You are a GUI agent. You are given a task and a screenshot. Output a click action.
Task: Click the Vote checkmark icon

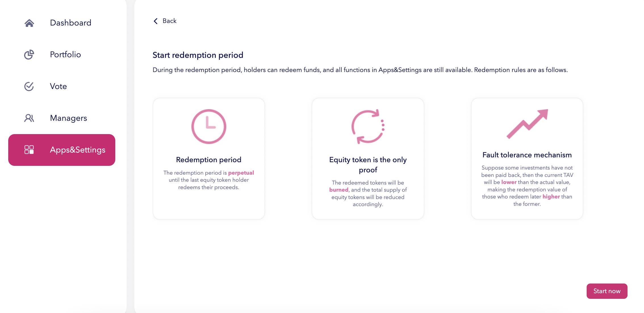29,86
